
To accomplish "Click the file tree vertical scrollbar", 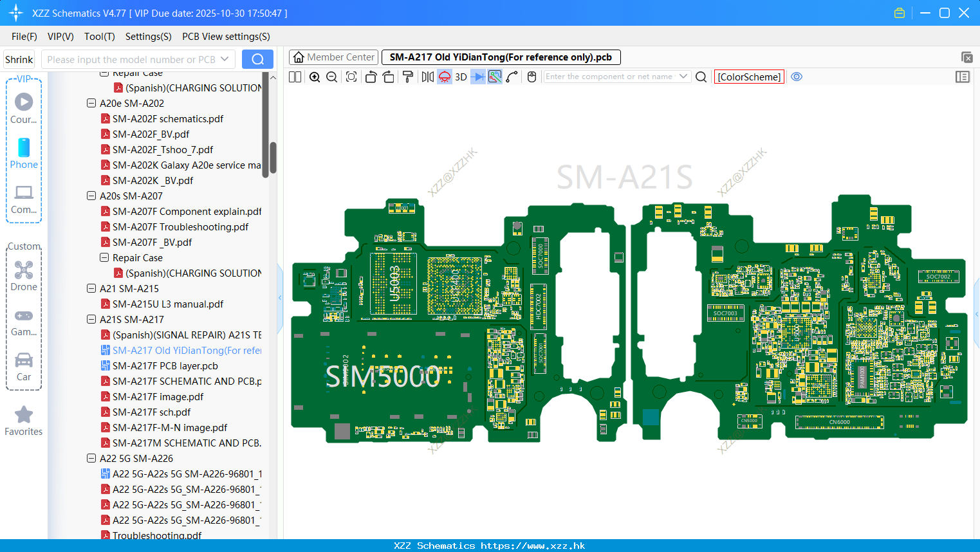I will (273, 158).
